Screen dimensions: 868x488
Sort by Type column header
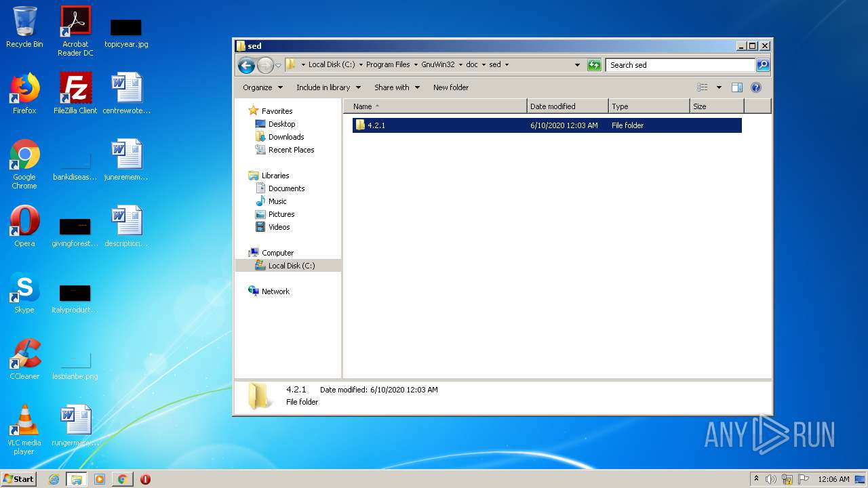tap(649, 106)
